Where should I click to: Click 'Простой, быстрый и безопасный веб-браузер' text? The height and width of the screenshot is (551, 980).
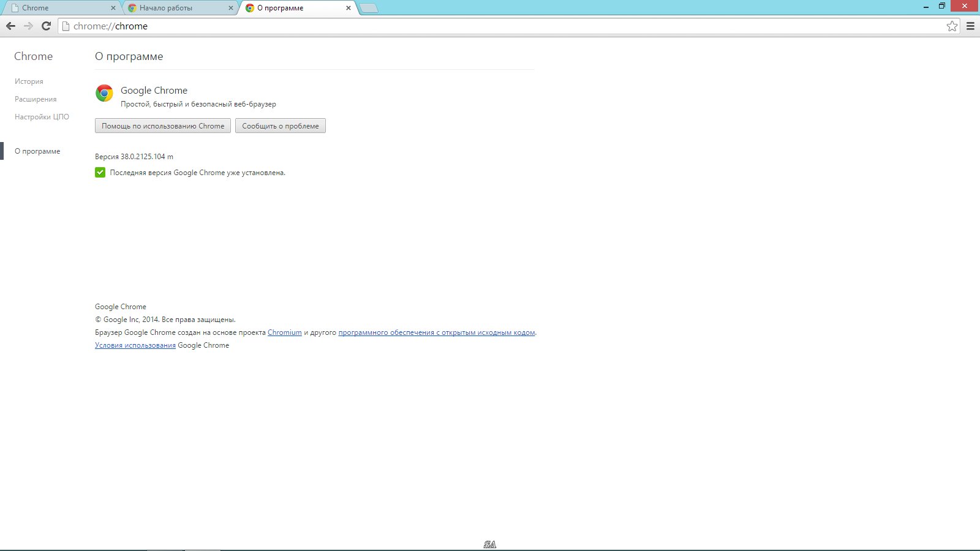[198, 104]
